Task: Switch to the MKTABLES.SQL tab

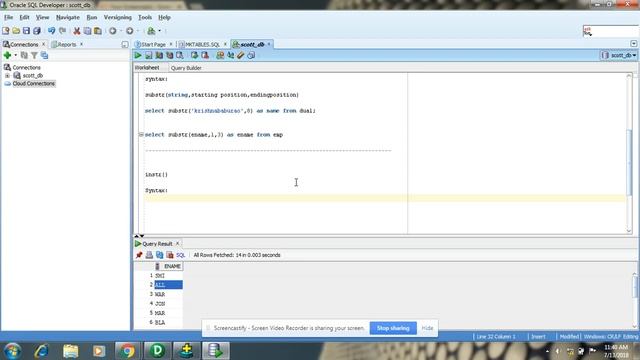Action: (202, 44)
